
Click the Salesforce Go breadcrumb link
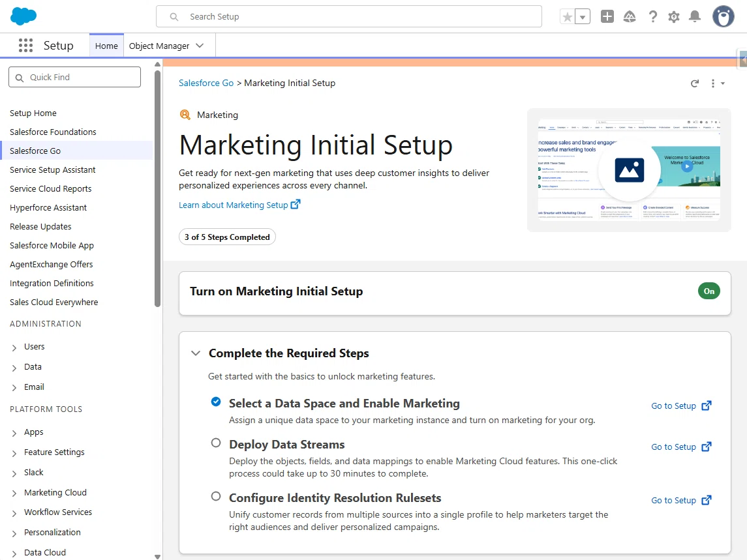pos(206,83)
